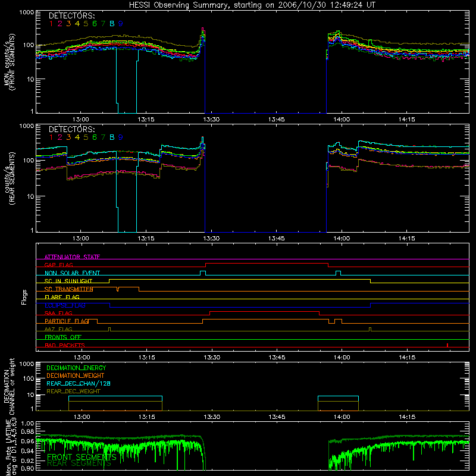The image size is (476, 476).
Task: Click 14:15 time label under decimation plot
Action: 407,417
